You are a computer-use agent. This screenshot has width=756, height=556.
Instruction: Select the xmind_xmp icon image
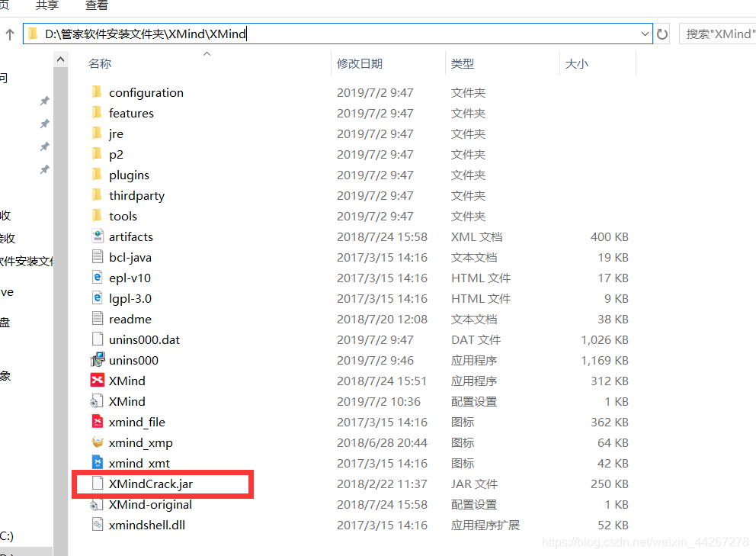(98, 442)
